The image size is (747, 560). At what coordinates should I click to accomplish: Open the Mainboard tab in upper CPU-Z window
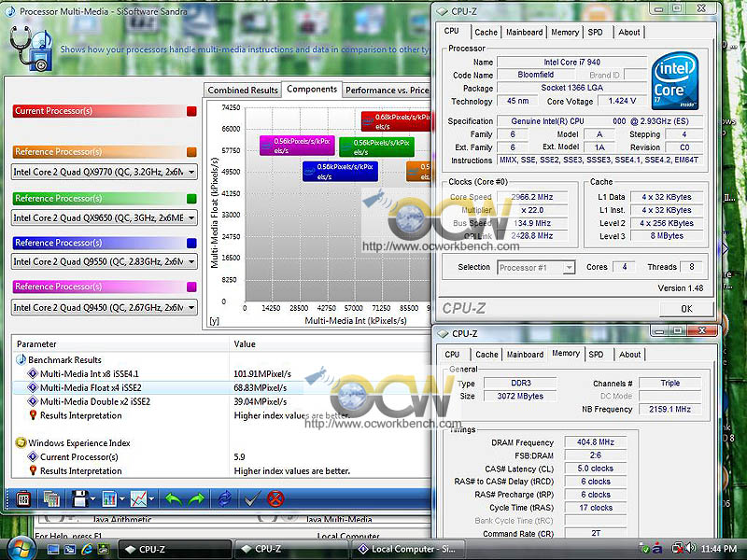tap(524, 33)
